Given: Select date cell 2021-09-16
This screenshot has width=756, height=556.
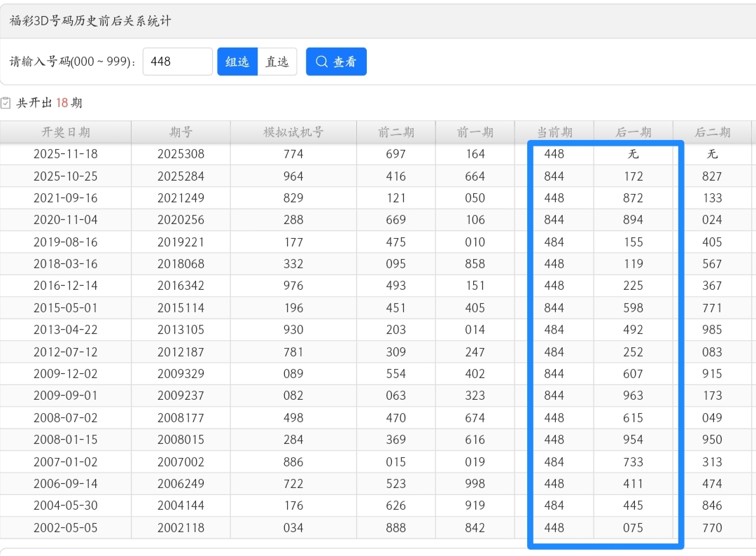Looking at the screenshot, I should pyautogui.click(x=66, y=198).
